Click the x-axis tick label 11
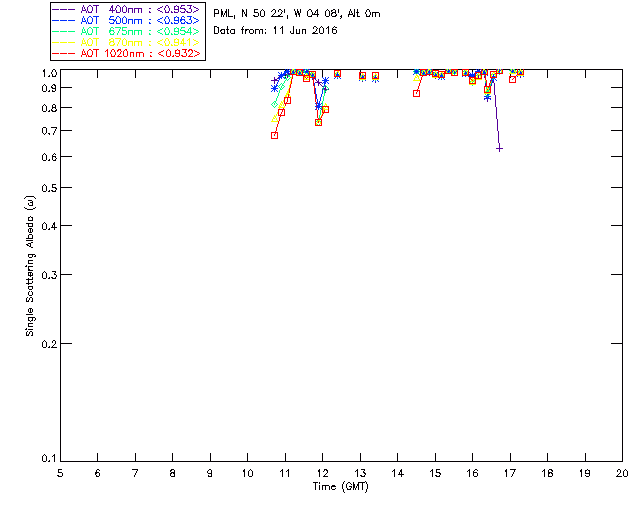 (285, 473)
